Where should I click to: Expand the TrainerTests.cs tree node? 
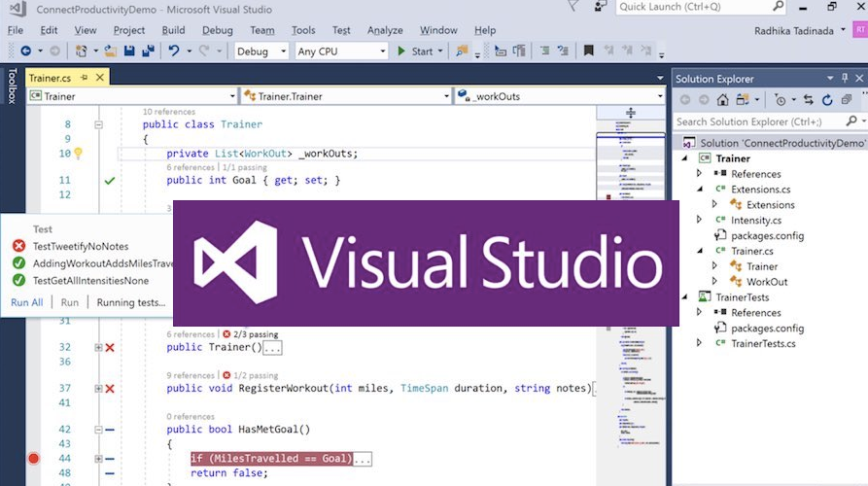point(700,343)
